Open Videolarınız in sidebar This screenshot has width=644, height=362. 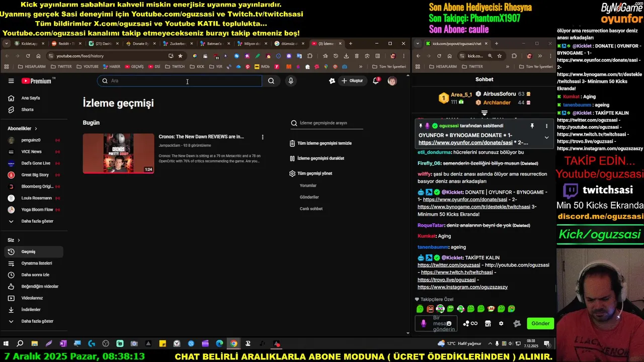33,298
